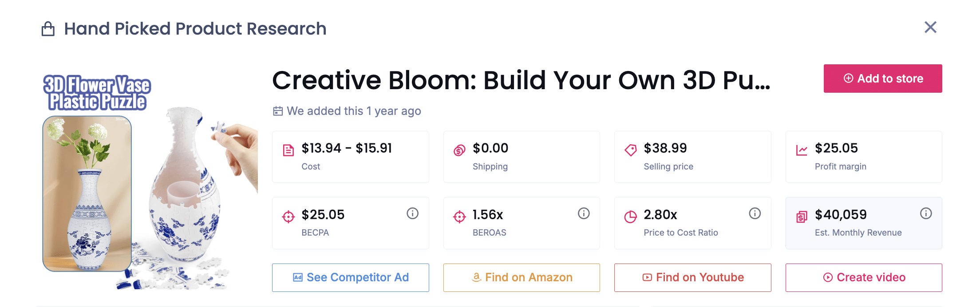Select the target icon beside BECPA value
This screenshot has height=307, width=980.
(288, 216)
